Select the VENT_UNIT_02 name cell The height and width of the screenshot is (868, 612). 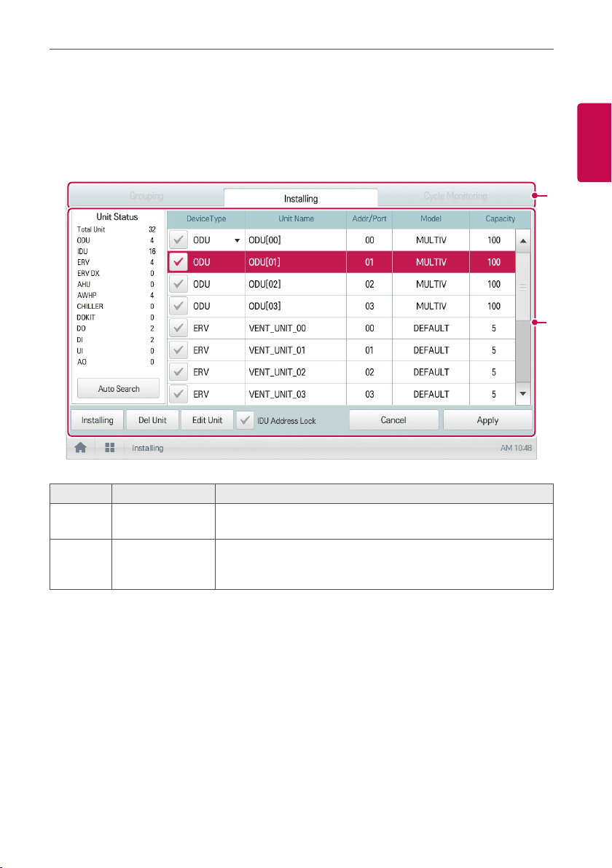click(x=296, y=372)
